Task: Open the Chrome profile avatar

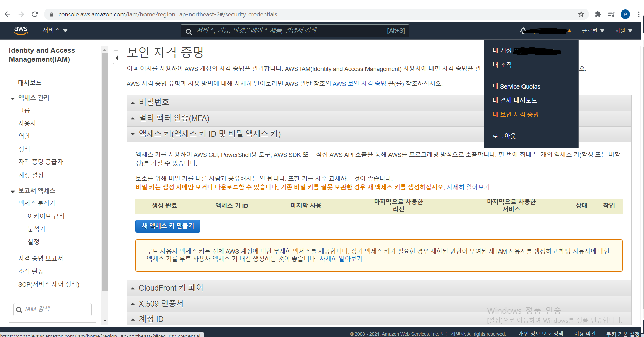Action: click(x=625, y=14)
